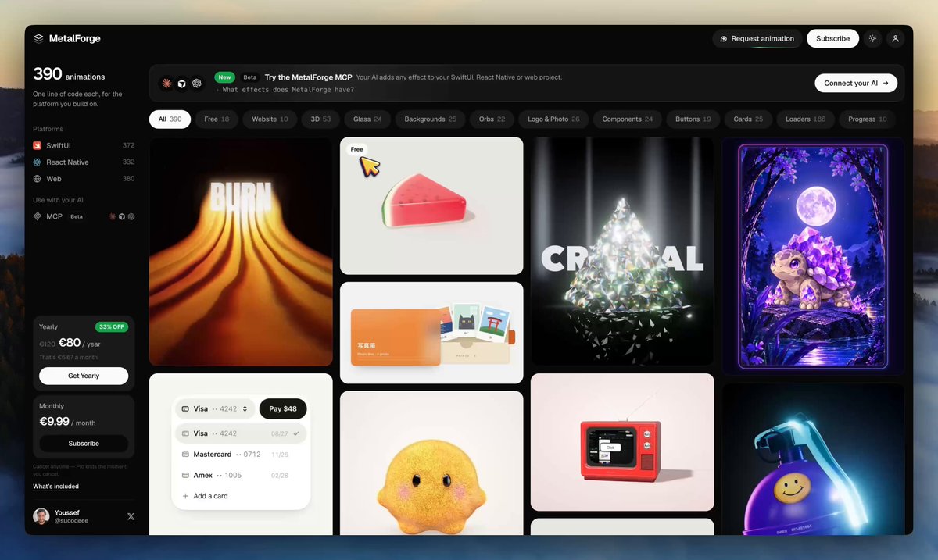Select the Visa row expiring 08/27
938x560 pixels.
[241, 433]
